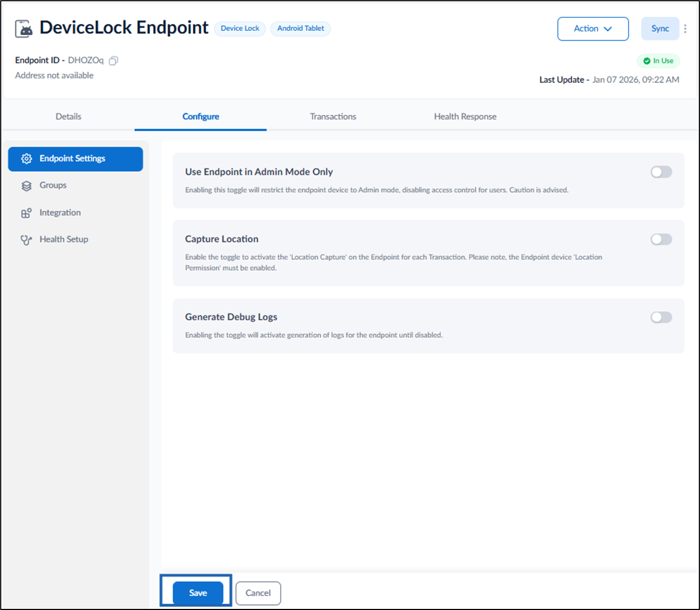
Task: Click the green In Use check icon
Action: (x=647, y=61)
